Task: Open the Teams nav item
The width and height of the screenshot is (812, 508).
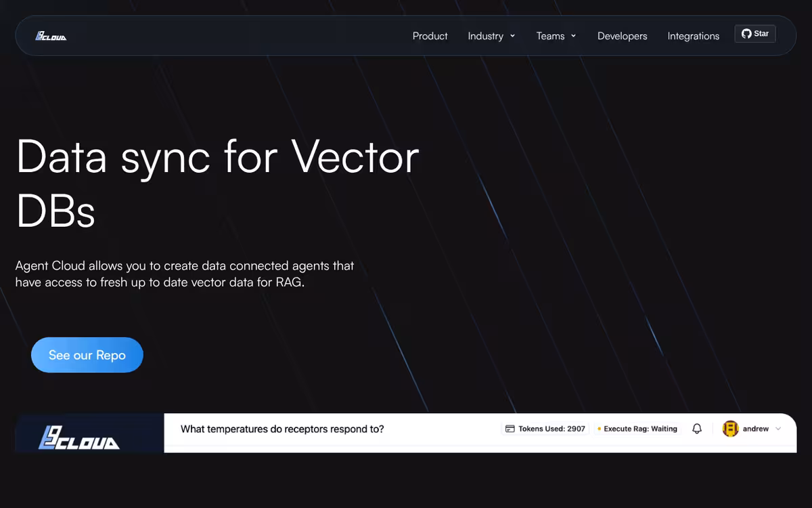Action: [550, 36]
